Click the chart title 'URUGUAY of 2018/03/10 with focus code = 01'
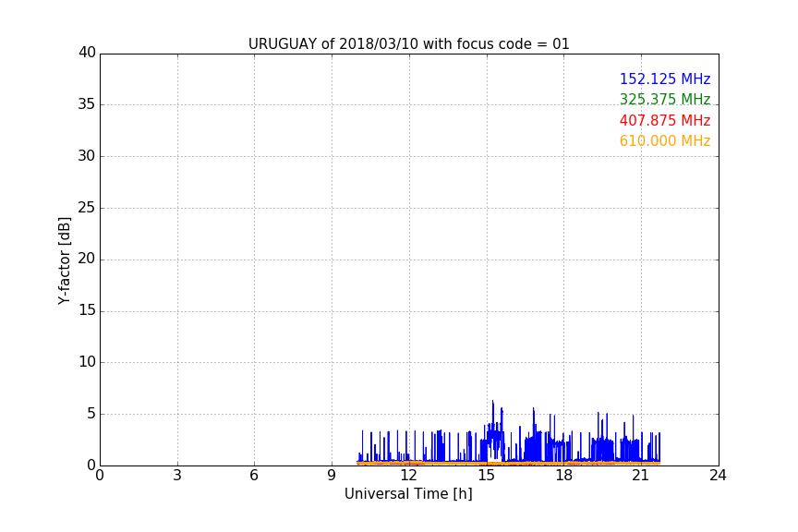 [x=408, y=43]
